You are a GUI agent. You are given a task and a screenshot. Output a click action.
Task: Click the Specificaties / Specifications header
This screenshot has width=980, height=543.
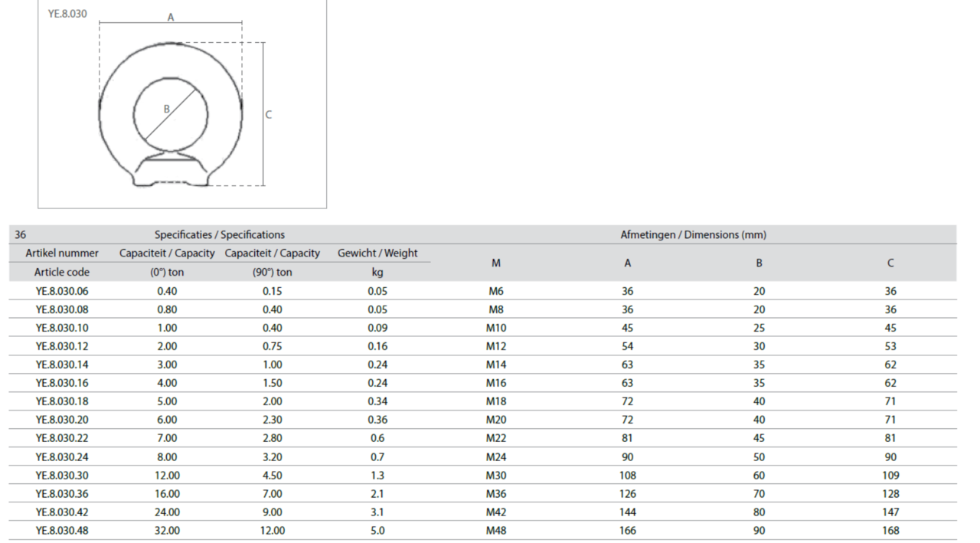220,235
